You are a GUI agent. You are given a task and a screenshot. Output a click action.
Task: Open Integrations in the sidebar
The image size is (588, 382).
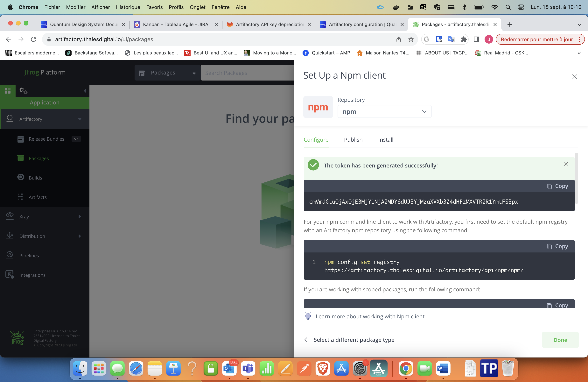click(x=32, y=275)
